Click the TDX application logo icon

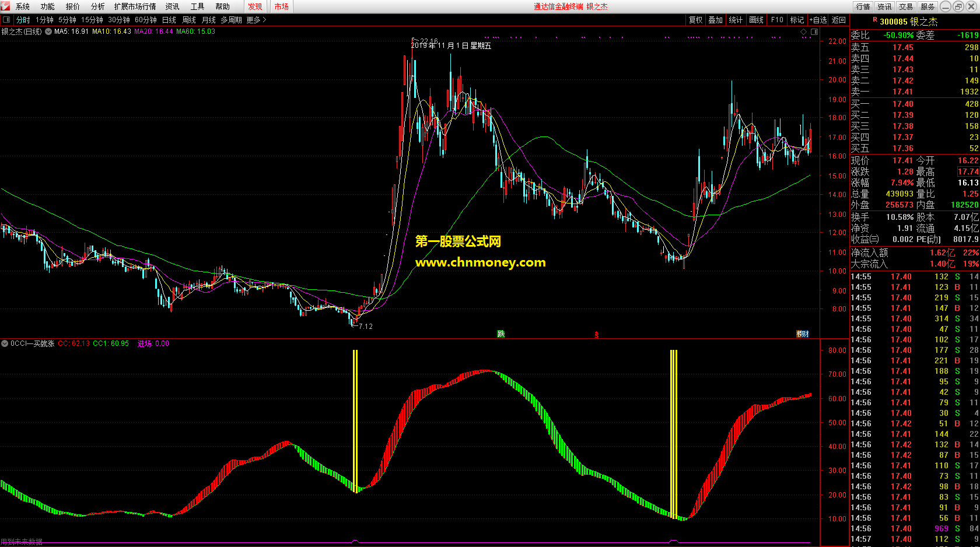pyautogui.click(x=5, y=6)
